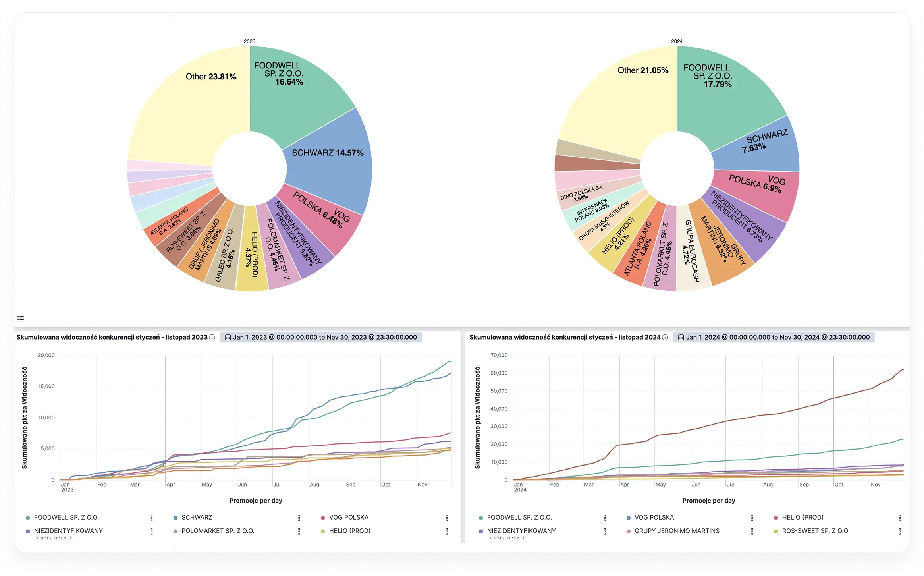The width and height of the screenshot is (924, 576).
Task: Open options for ROS-SWEET SP. Z O.O. legend entry
Action: (x=900, y=531)
